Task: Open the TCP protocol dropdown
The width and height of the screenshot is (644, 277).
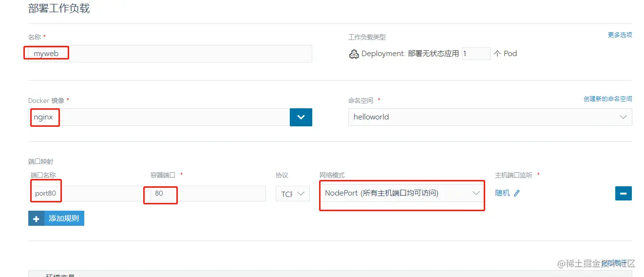Action: 293,194
